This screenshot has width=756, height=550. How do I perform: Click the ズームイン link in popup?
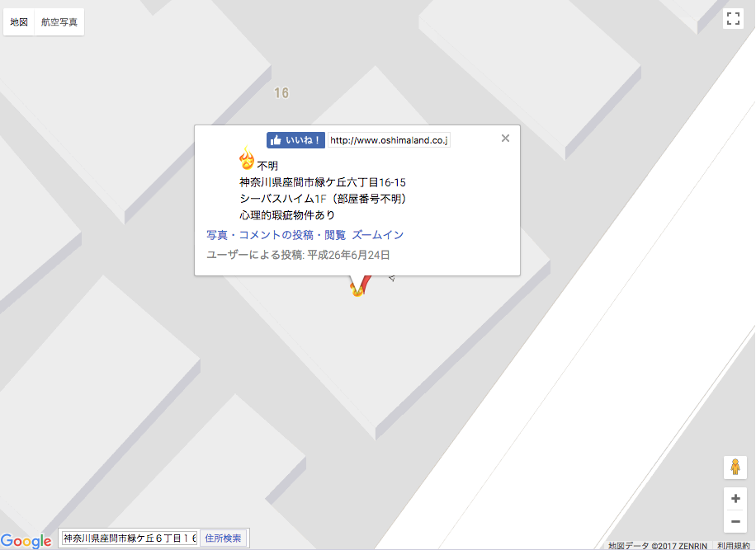(377, 235)
